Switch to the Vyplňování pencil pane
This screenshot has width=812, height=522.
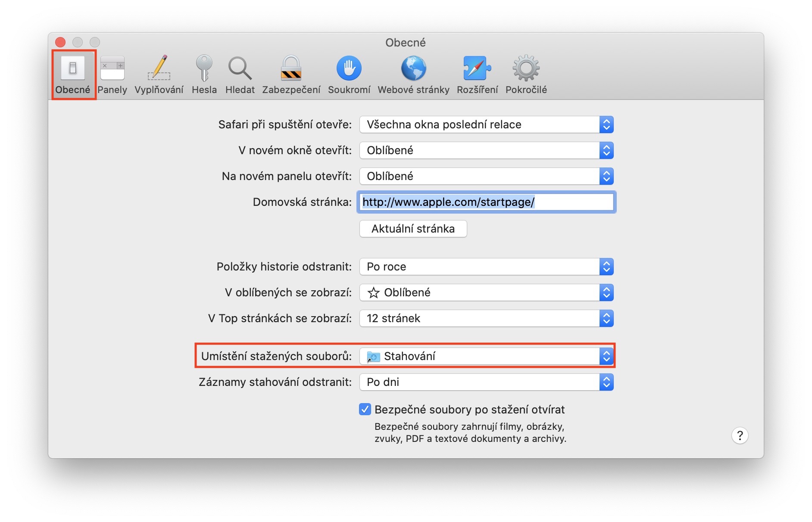click(x=159, y=75)
